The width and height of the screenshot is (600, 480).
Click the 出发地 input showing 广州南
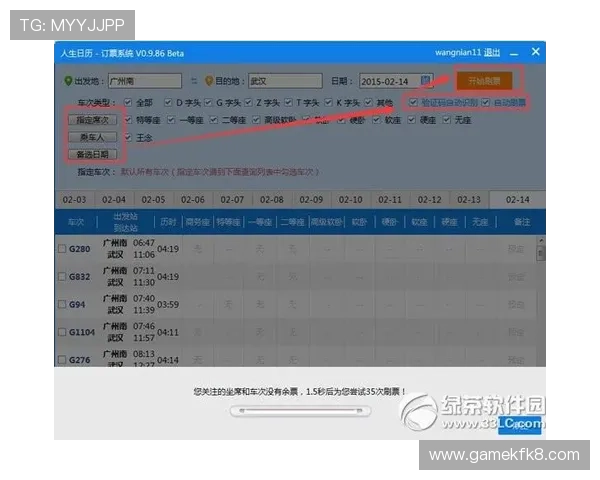[x=145, y=81]
